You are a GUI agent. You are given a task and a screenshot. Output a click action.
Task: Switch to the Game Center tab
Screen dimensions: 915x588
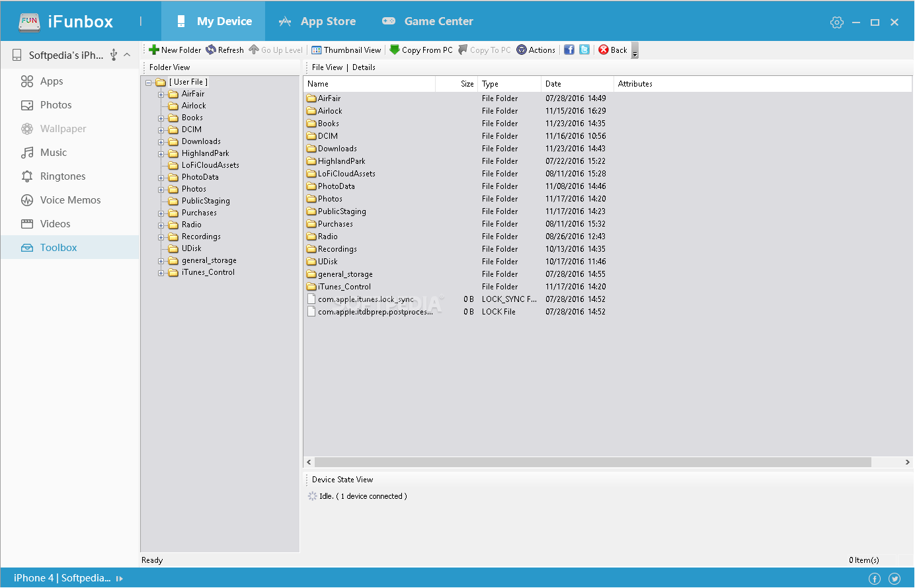pos(427,21)
